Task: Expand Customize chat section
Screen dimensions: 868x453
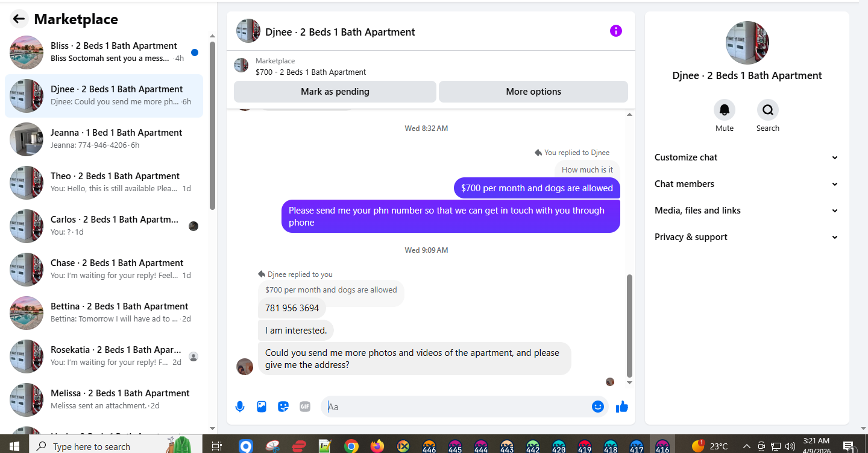Action: coord(747,157)
